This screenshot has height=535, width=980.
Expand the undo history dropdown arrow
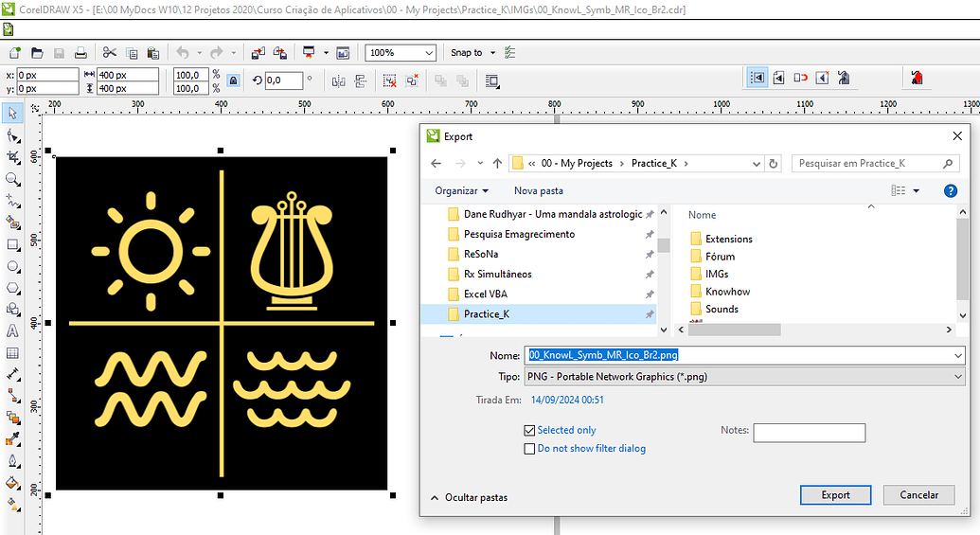200,52
